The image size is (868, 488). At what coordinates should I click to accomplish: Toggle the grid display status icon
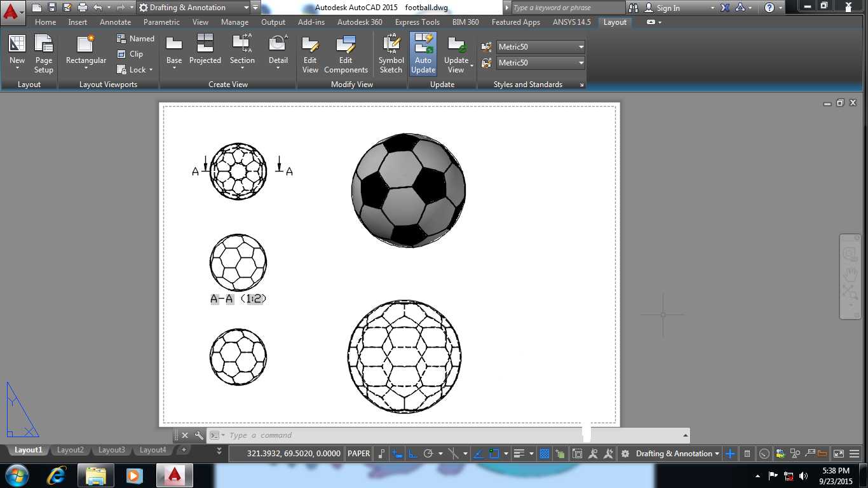click(545, 454)
